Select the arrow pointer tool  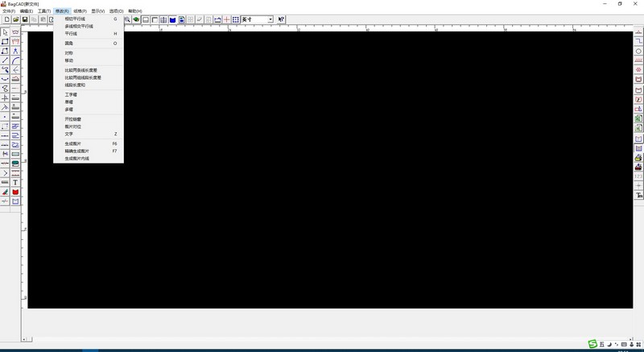6,32
